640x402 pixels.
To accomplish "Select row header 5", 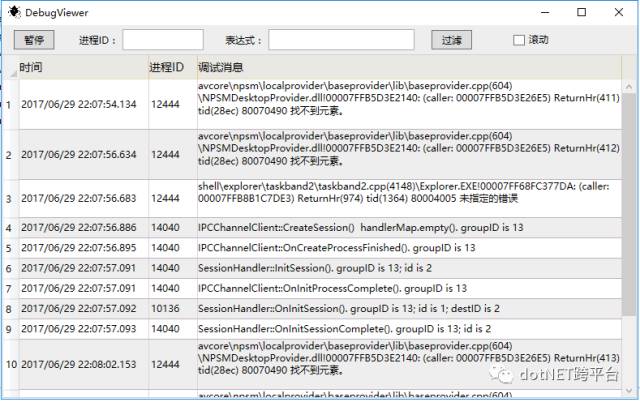I will click(11, 248).
